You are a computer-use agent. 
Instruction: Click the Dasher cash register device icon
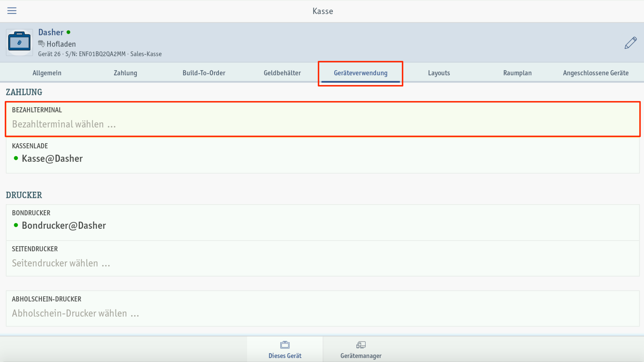pyautogui.click(x=20, y=42)
